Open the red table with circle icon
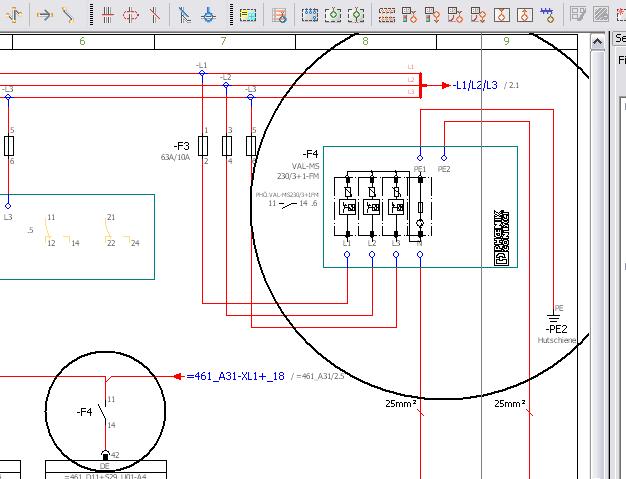 [x=279, y=15]
